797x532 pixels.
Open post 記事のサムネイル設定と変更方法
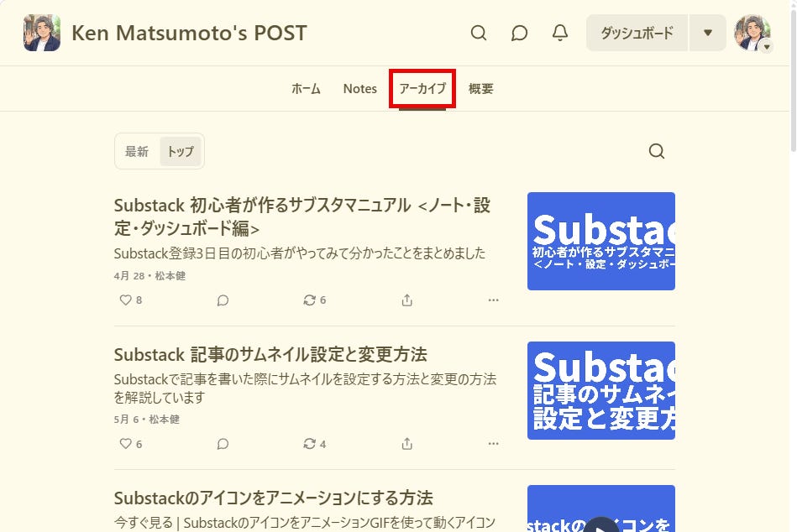(270, 354)
